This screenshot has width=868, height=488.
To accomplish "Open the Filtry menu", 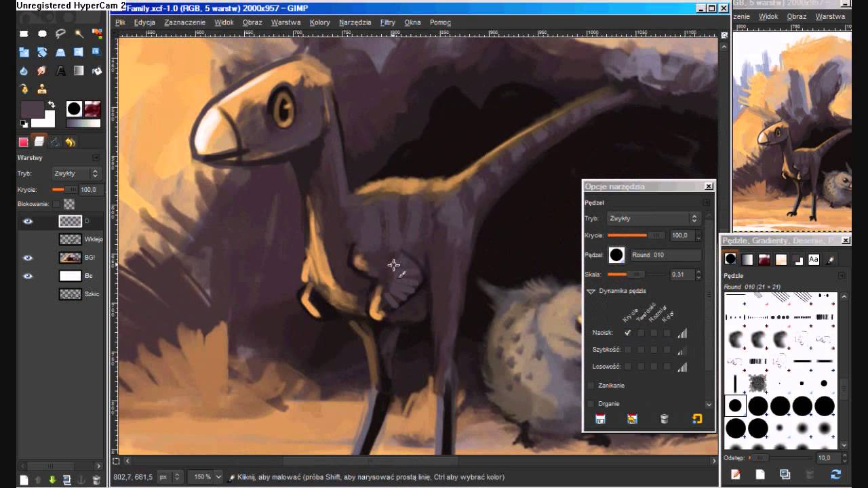I will coord(388,22).
